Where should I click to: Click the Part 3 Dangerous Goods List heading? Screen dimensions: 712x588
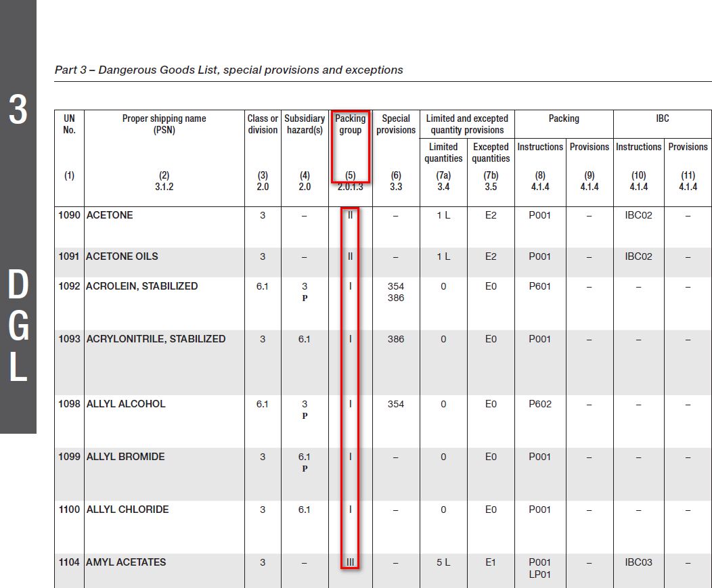[x=229, y=70]
